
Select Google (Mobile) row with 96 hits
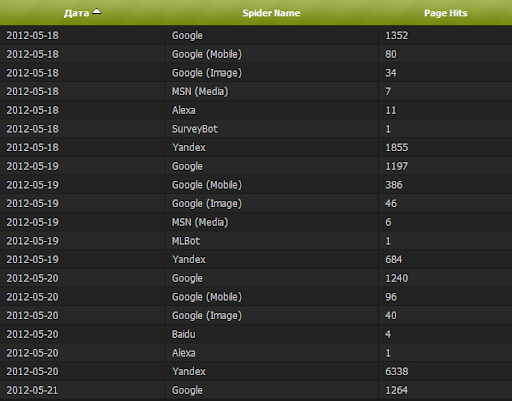pyautogui.click(x=256, y=297)
